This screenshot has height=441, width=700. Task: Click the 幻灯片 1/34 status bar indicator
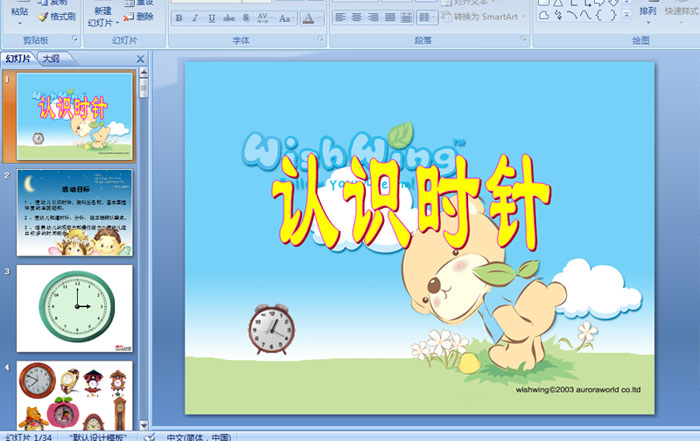(29, 437)
